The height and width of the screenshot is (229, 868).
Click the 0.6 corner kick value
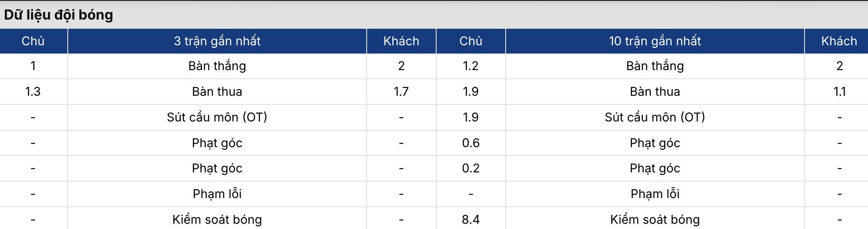coord(471,143)
